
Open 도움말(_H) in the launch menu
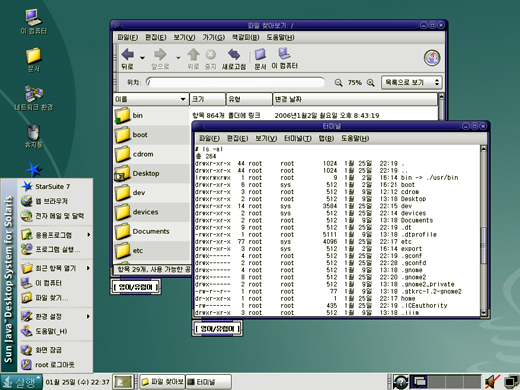(56, 331)
